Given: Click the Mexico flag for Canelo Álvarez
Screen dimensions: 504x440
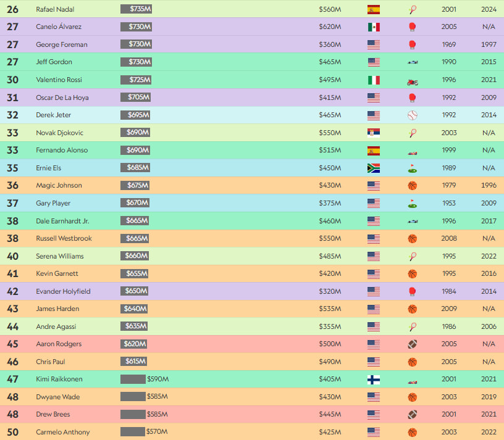Looking at the screenshot, I should pyautogui.click(x=373, y=27).
